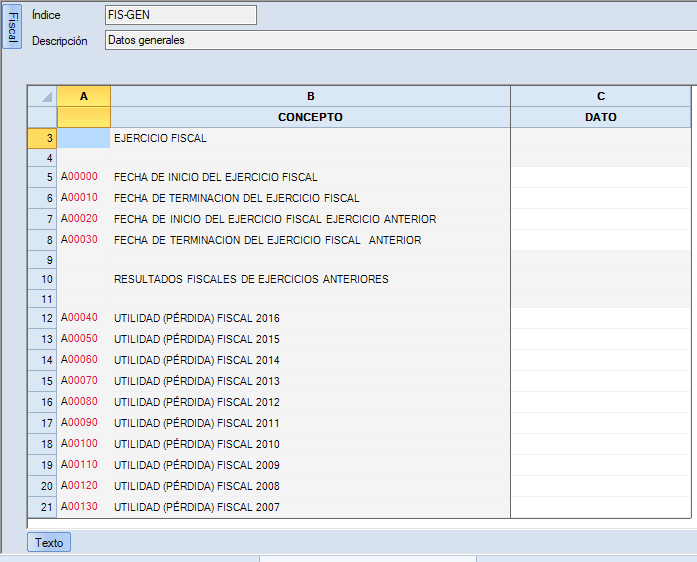The height and width of the screenshot is (562, 697).
Task: Select code A00020 cell
Action: click(84, 219)
